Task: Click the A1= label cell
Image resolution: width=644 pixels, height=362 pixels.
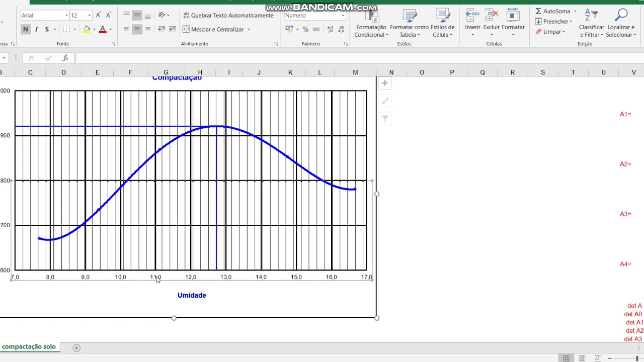Action: (625, 114)
